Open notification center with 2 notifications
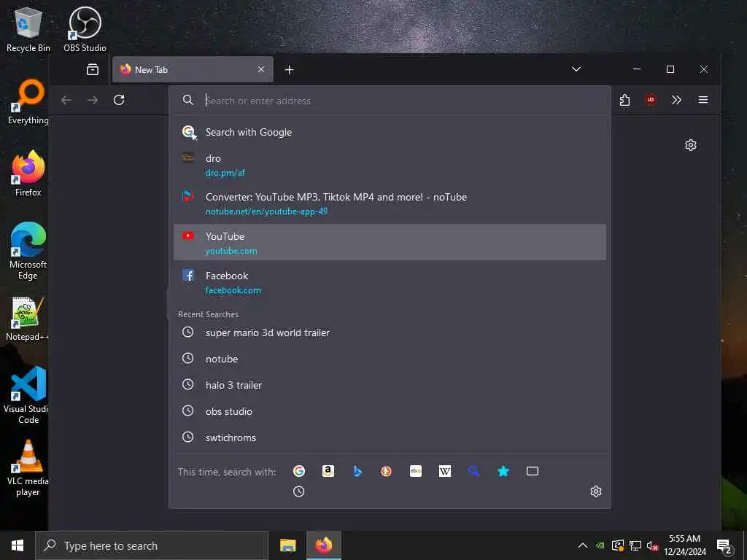747x560 pixels. pyautogui.click(x=723, y=545)
